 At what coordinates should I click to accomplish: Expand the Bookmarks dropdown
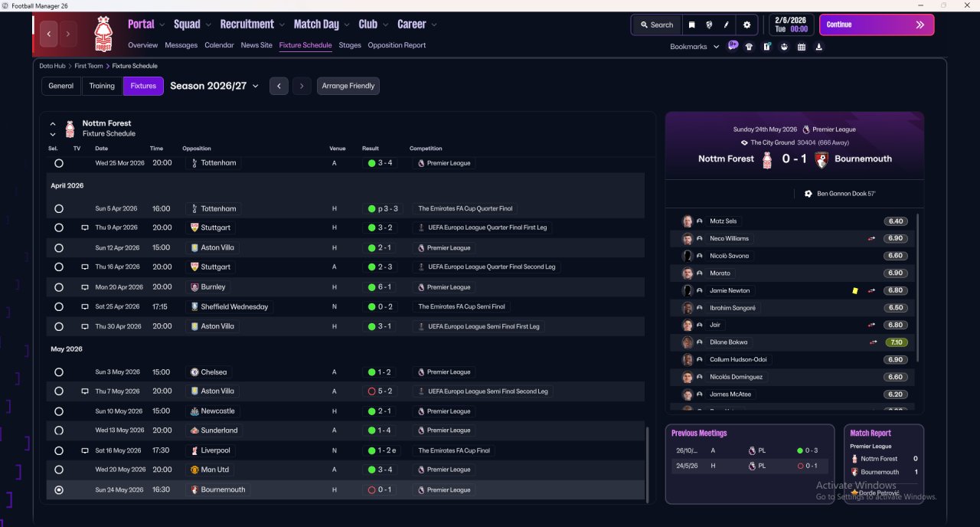pyautogui.click(x=694, y=47)
